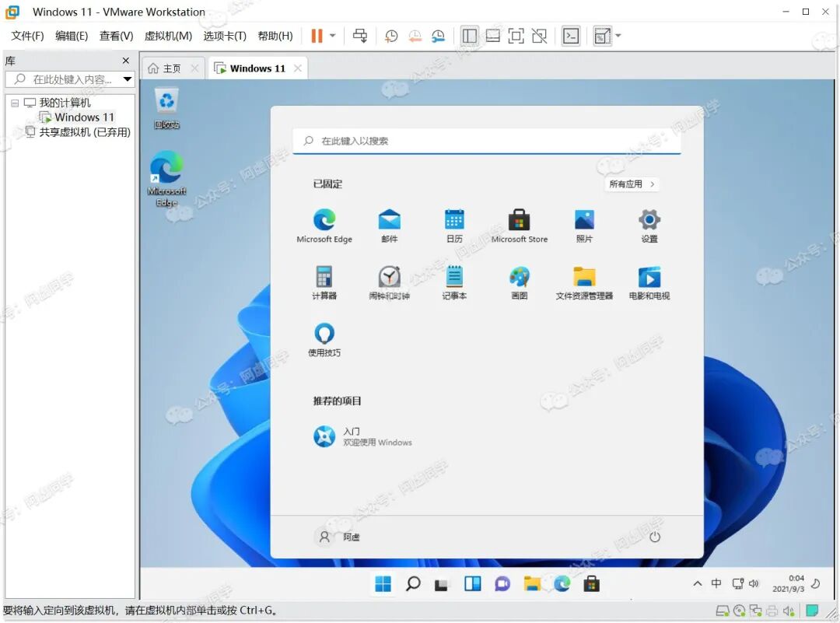
Task: Click Send Ctrl+Alt+Del toolbar icon
Action: point(360,36)
